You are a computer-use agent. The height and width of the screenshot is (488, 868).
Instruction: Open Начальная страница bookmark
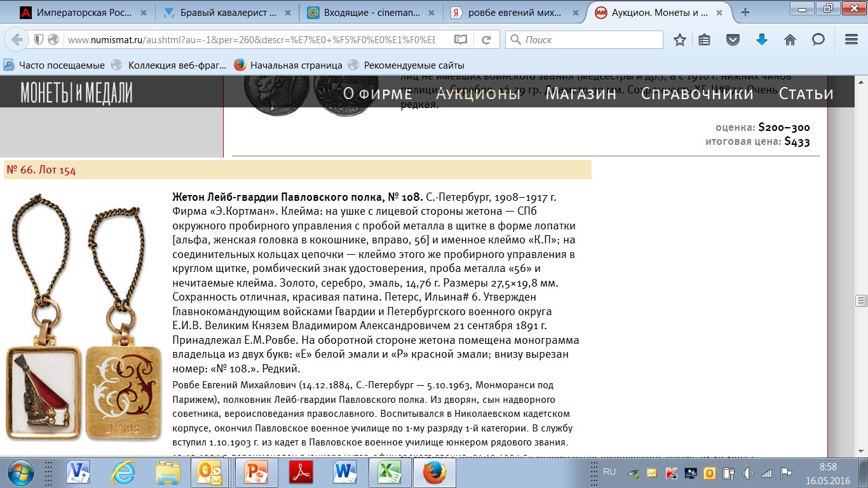click(288, 65)
